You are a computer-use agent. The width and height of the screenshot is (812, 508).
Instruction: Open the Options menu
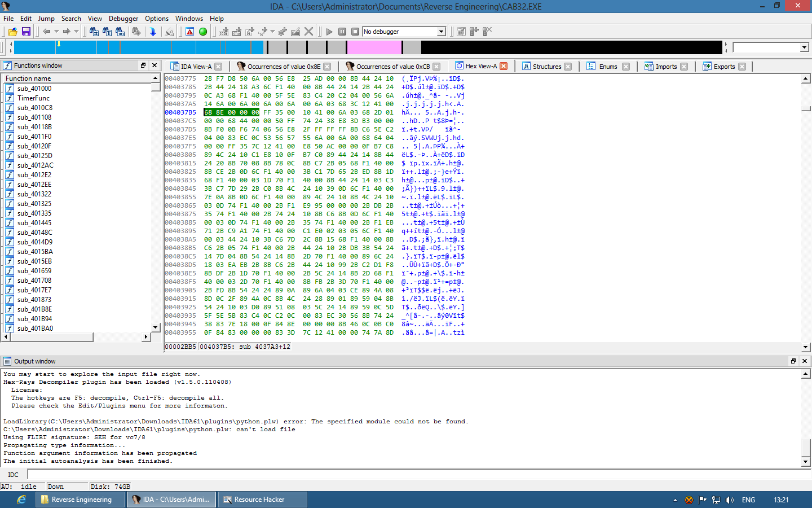pyautogui.click(x=157, y=19)
